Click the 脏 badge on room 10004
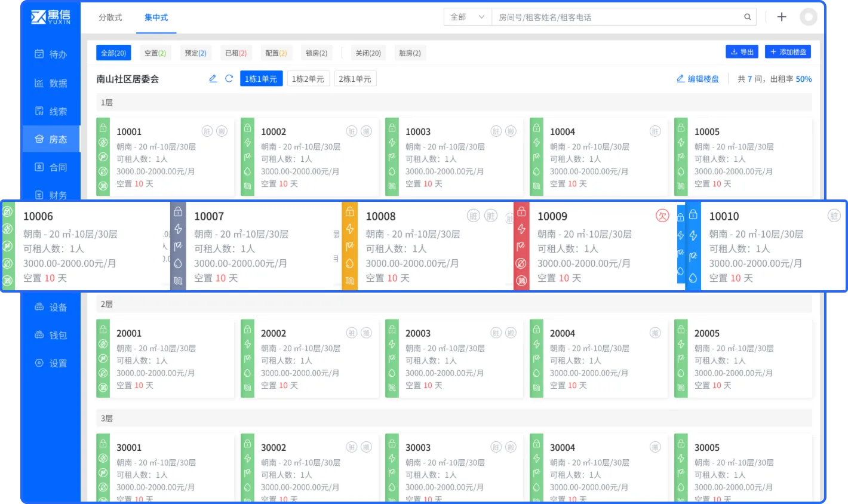The width and height of the screenshot is (848, 504). [x=655, y=131]
